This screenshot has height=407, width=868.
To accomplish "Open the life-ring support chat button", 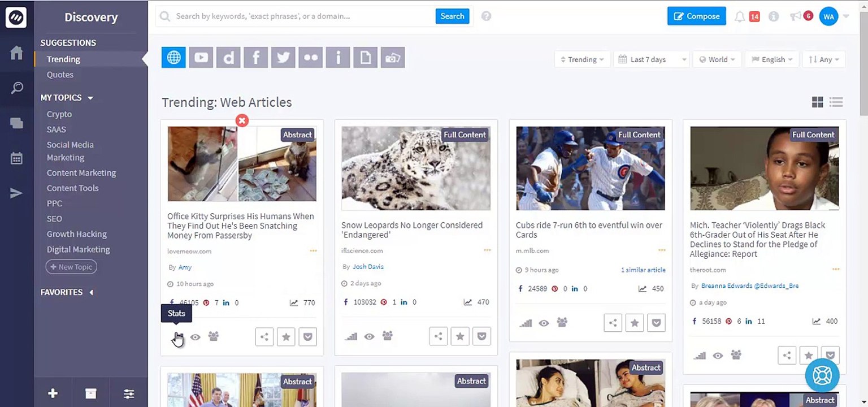I will click(822, 375).
